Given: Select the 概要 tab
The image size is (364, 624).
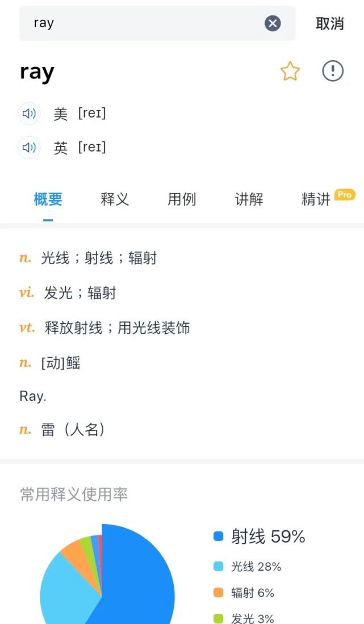Looking at the screenshot, I should [x=48, y=199].
